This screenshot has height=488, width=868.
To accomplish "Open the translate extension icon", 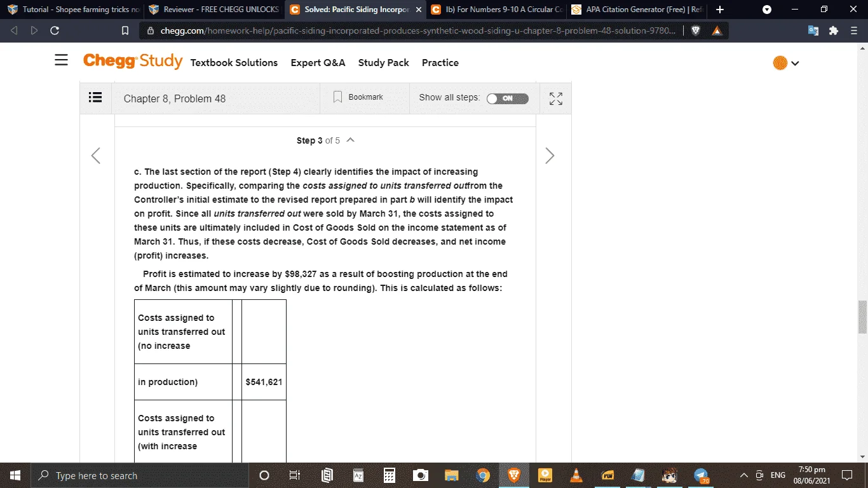I will click(x=813, y=30).
